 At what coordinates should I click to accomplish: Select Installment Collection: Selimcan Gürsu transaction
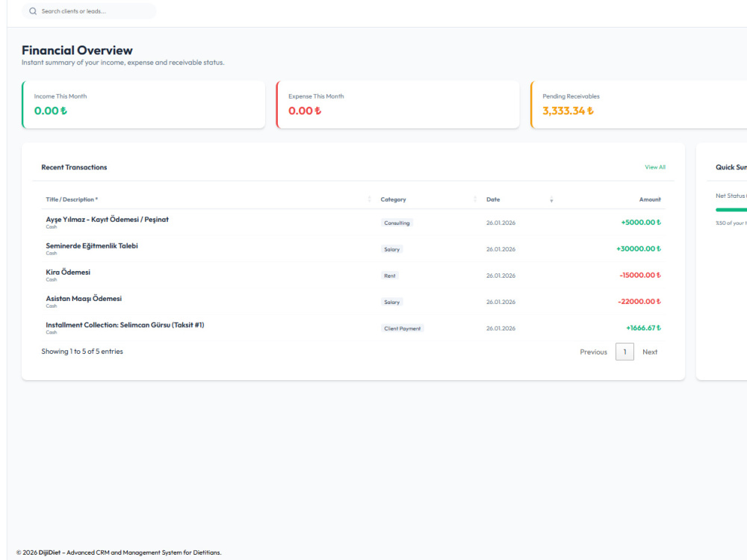click(x=353, y=328)
